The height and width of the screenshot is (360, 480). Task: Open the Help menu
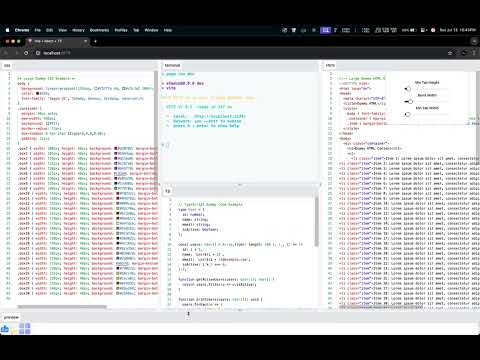pos(168,30)
